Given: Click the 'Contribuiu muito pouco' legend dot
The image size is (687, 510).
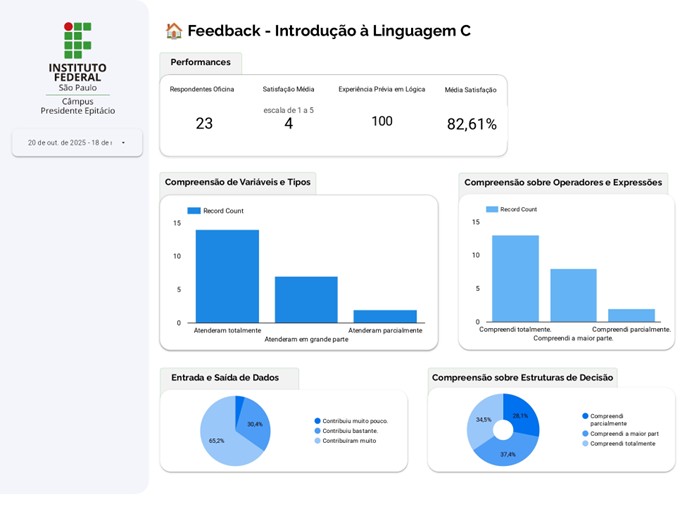Looking at the screenshot, I should (x=318, y=421).
